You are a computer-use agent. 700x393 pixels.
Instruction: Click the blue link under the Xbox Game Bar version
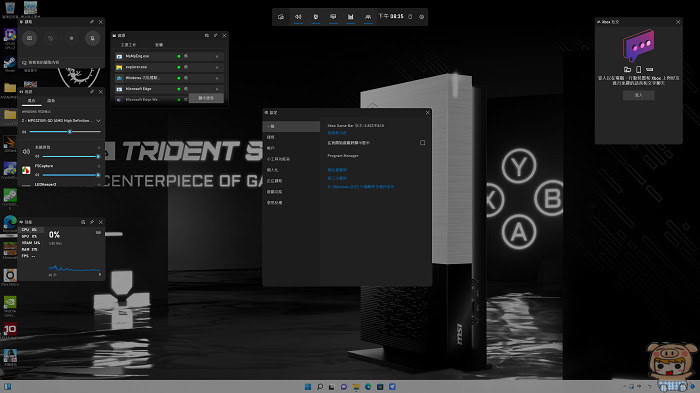337,133
